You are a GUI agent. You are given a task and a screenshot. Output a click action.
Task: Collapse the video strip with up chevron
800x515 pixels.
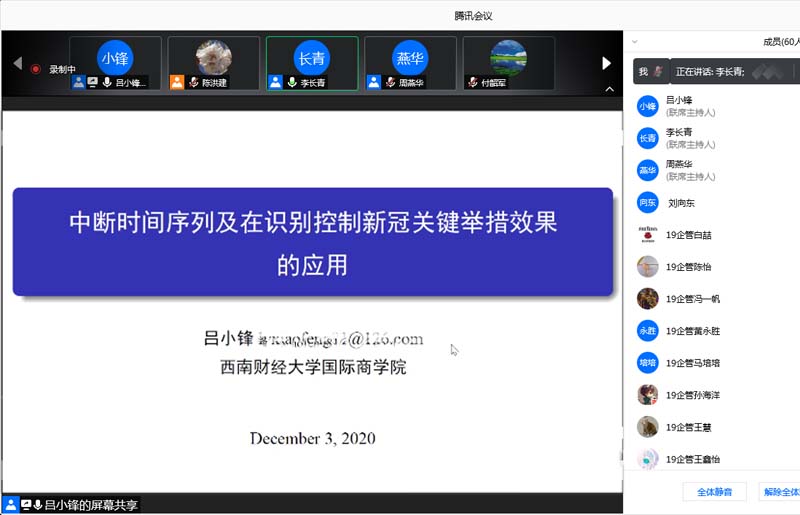pos(607,89)
